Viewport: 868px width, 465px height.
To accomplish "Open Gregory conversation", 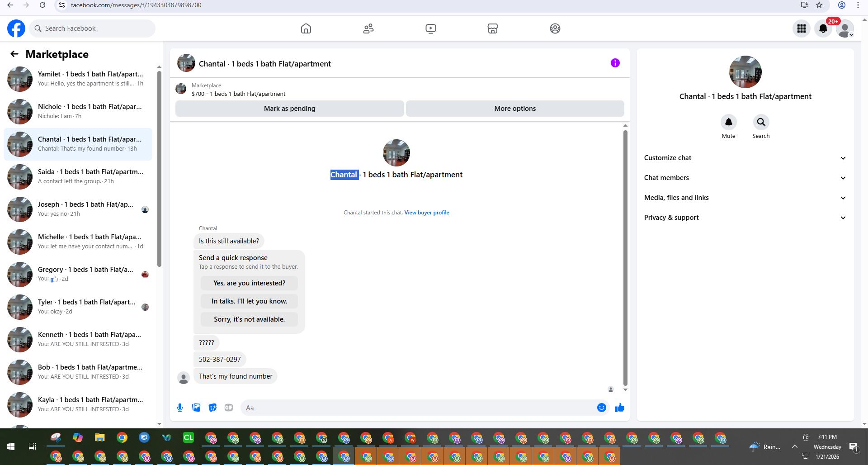I will pyautogui.click(x=78, y=275).
